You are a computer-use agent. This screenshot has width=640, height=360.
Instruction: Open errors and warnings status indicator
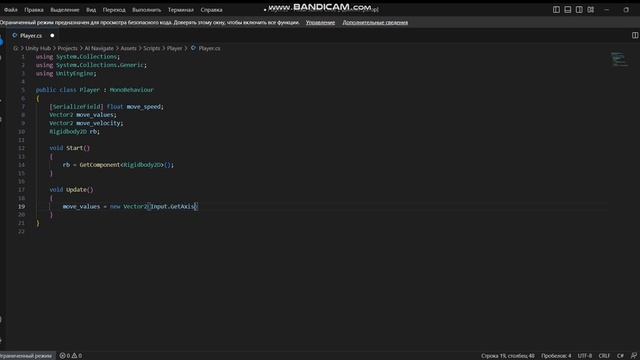pyautogui.click(x=71, y=356)
